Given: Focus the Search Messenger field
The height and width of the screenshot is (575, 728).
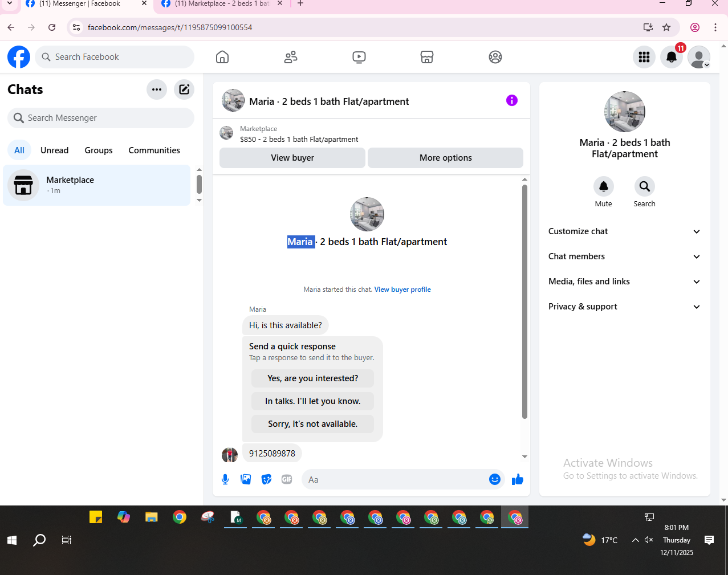Looking at the screenshot, I should point(101,118).
